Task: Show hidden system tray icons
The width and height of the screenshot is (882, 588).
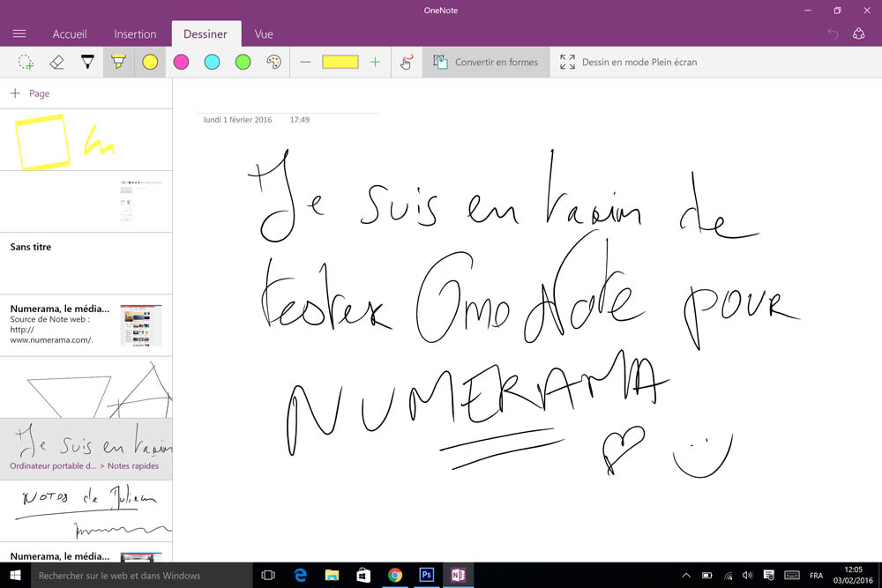Action: pyautogui.click(x=686, y=575)
